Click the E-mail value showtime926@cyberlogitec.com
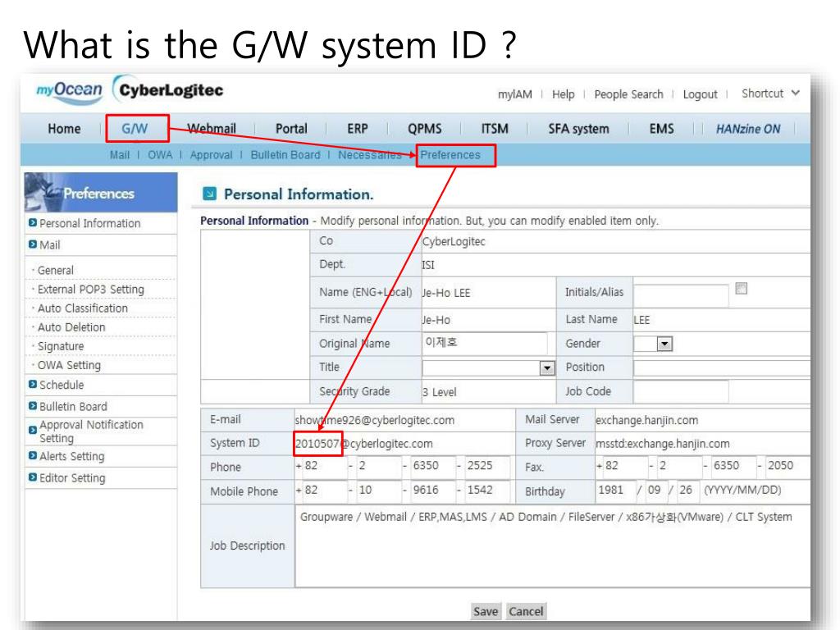 point(374,421)
